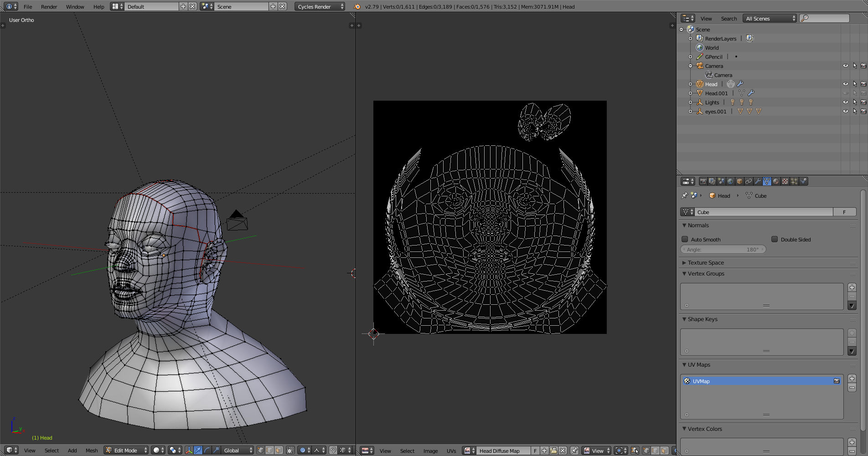Screen dimensions: 868x456
Task: Switch to Face select mode in 3D view
Action: [x=279, y=450]
